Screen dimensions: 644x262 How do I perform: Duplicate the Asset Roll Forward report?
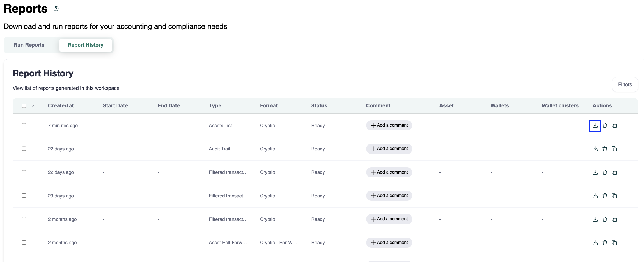[x=615, y=243]
